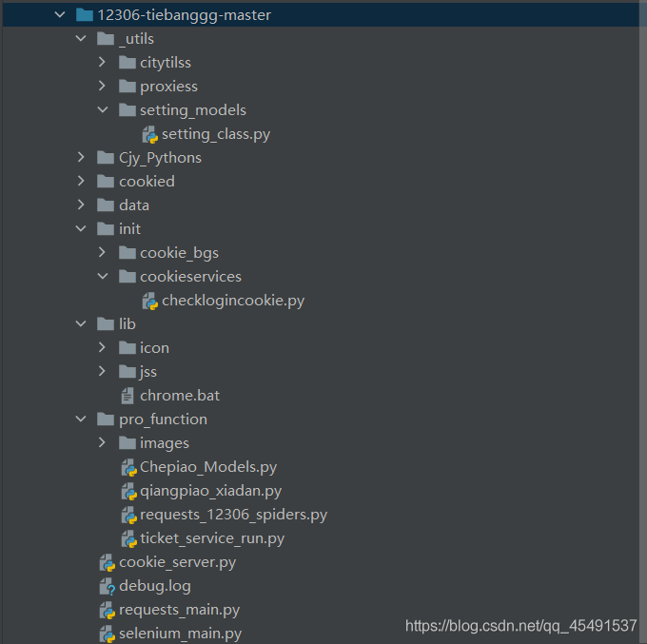
Task: Select the selenium_main.py file name
Action: pyautogui.click(x=181, y=634)
